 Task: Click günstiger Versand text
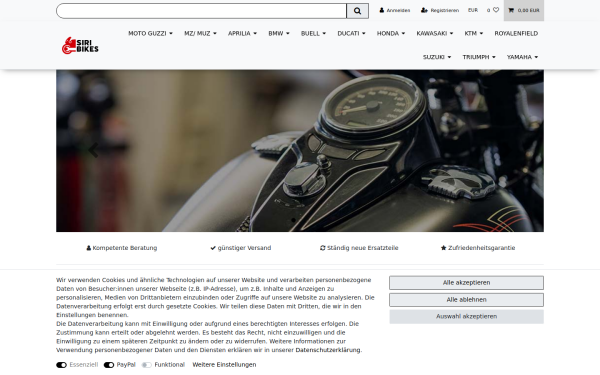[244, 248]
